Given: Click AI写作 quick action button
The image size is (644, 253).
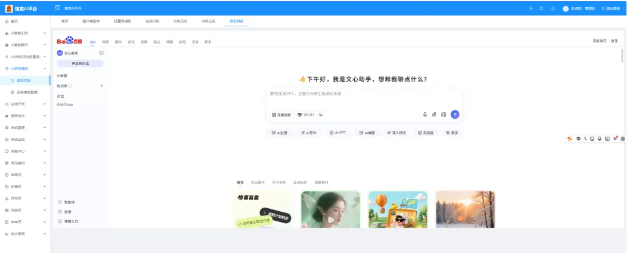Looking at the screenshot, I should coord(308,133).
